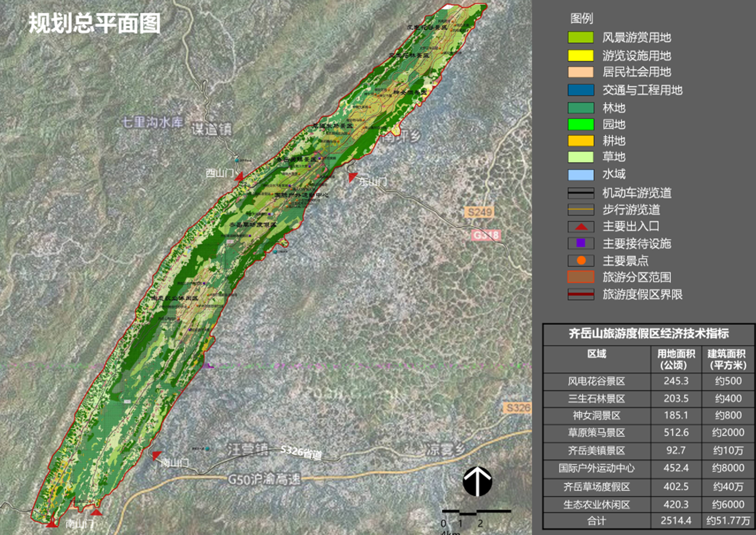Screen dimensions: 756x535
Task: Click the purple square reception facility legend icon
Action: [x=580, y=243]
